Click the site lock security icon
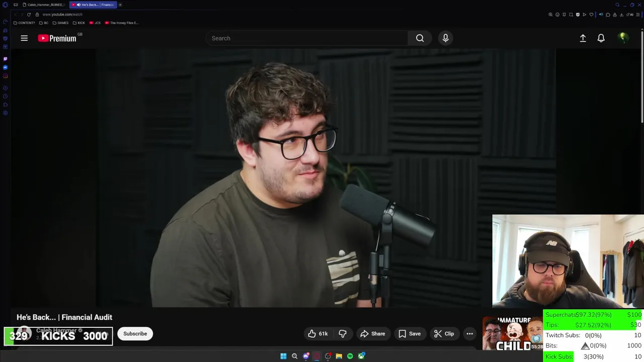Viewport: 644px width, 362px height. (37, 15)
